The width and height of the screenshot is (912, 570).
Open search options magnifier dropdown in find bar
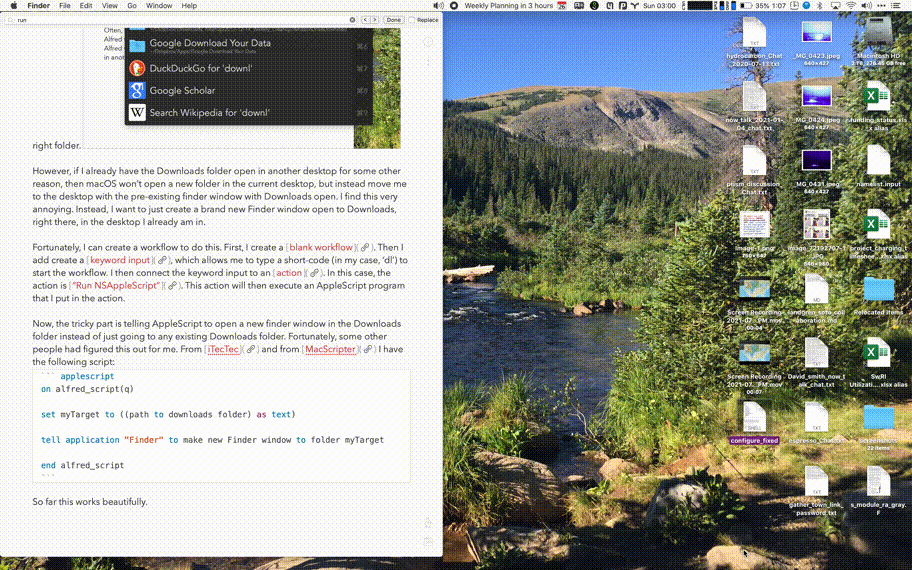click(10, 20)
